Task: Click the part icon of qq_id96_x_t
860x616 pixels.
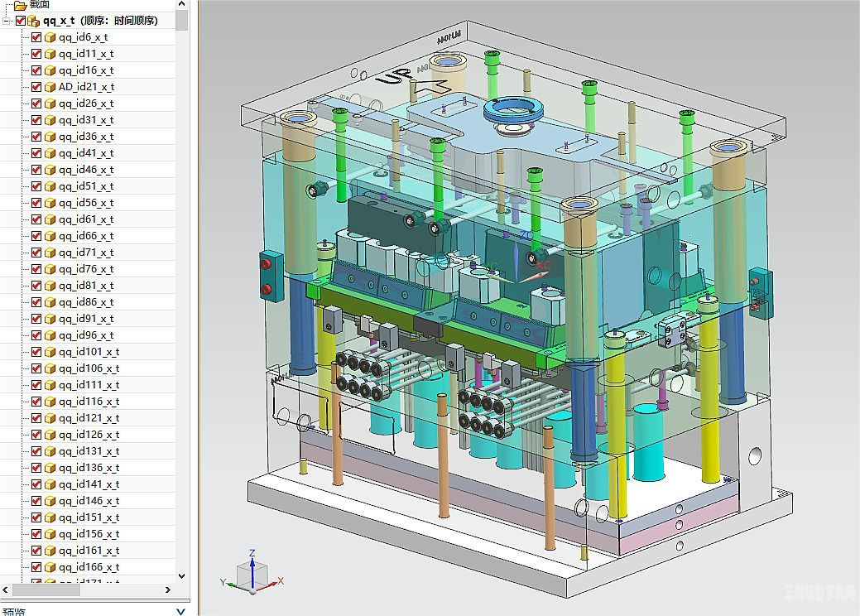Action: coord(50,335)
